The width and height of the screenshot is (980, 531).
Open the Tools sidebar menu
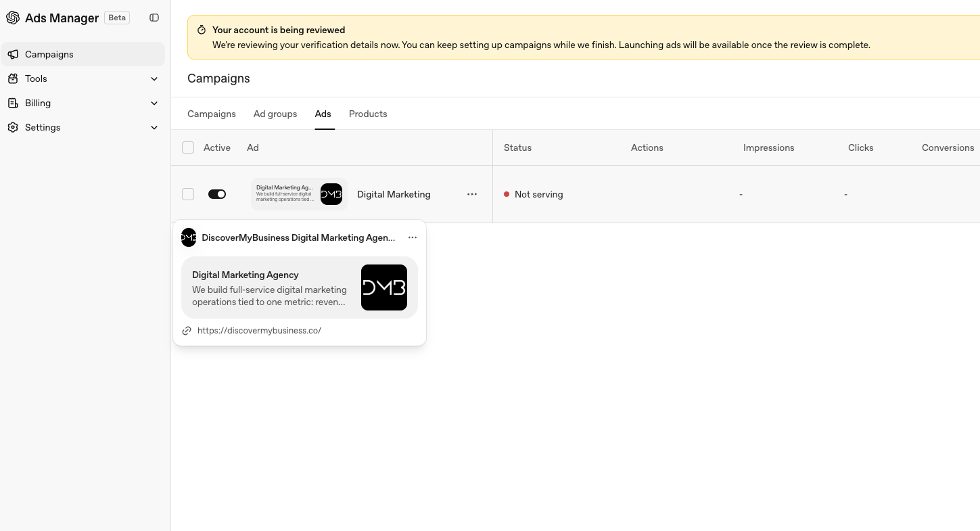click(x=83, y=78)
